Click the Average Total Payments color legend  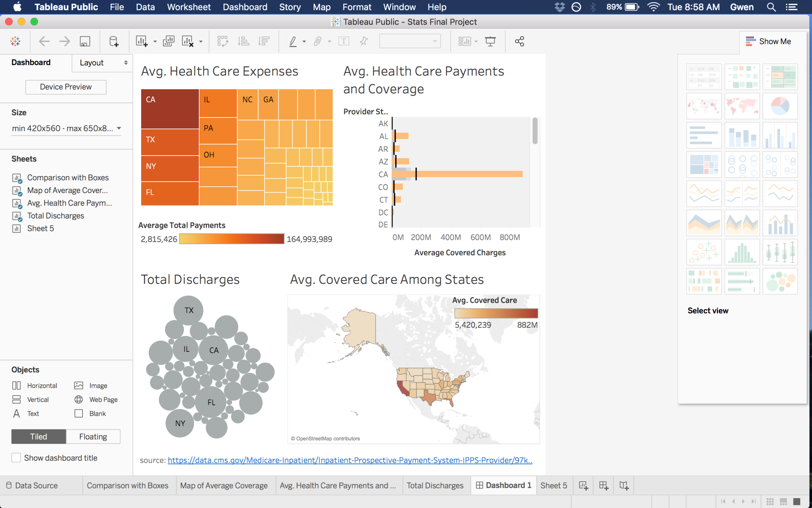click(232, 239)
